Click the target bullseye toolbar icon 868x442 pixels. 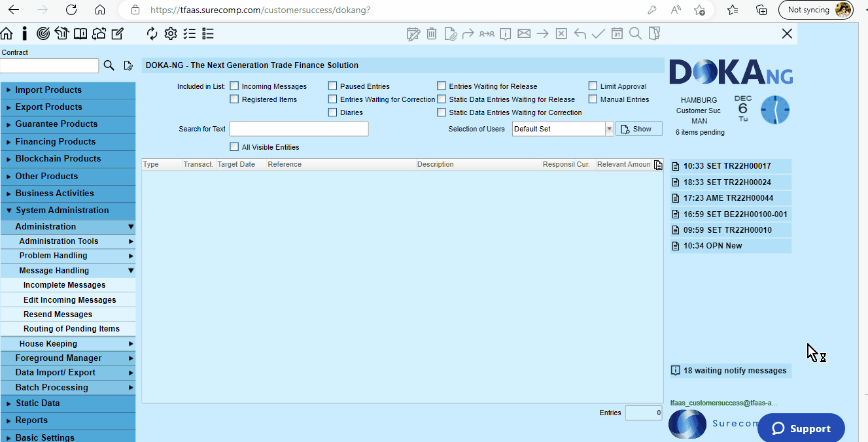pos(43,33)
